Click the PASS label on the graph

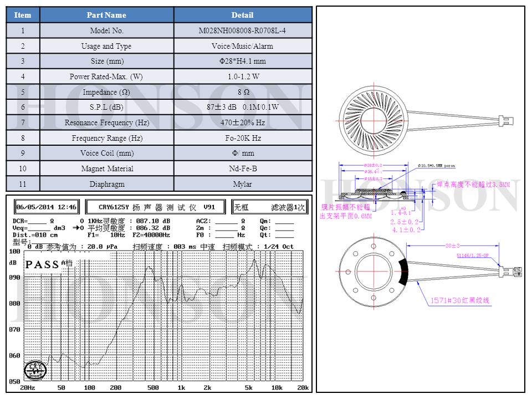(x=42, y=264)
